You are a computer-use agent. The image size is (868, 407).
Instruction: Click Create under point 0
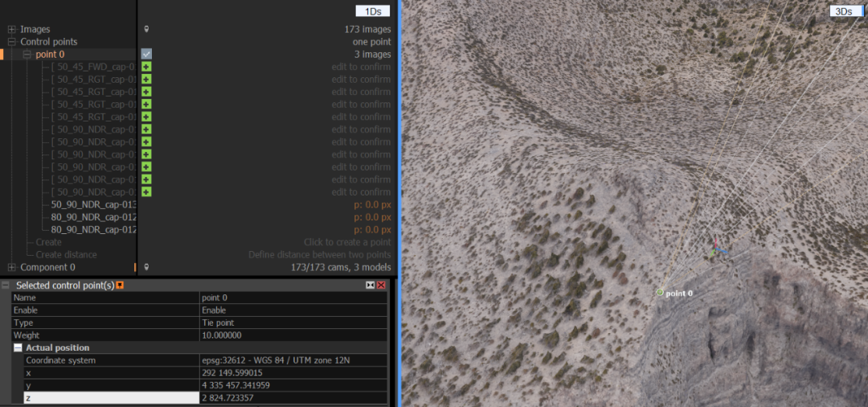click(49, 242)
